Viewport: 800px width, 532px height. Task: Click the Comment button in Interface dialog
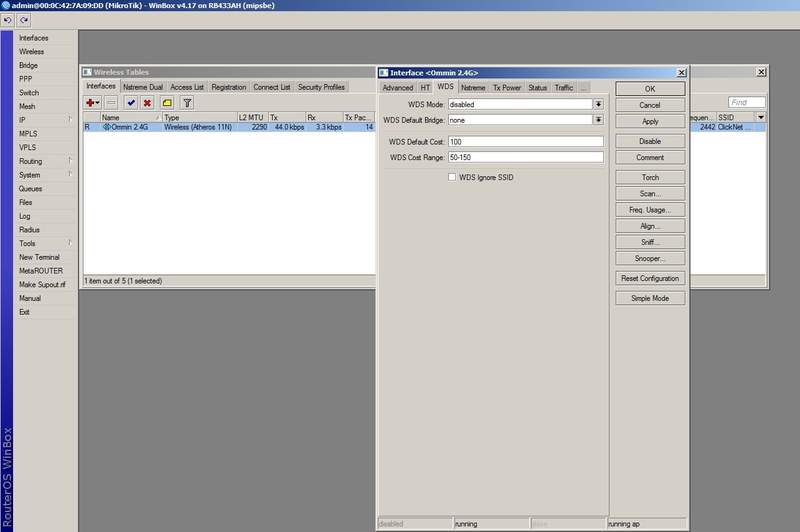(650, 158)
